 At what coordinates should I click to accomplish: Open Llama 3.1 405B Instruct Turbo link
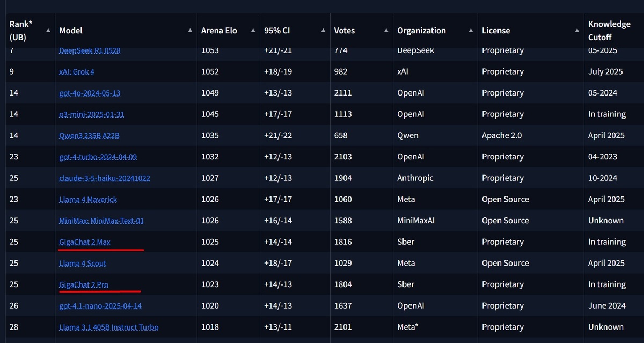click(x=109, y=327)
